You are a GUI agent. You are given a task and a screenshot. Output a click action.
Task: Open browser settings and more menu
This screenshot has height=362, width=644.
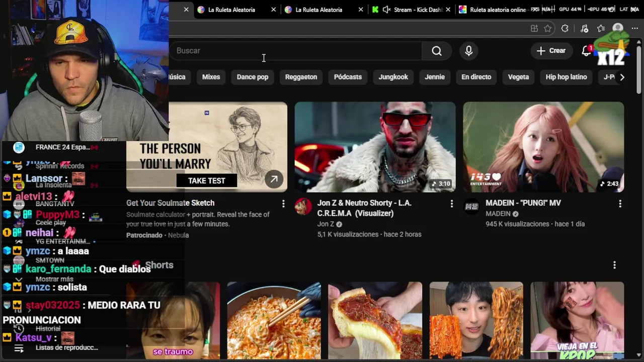pos(635,29)
